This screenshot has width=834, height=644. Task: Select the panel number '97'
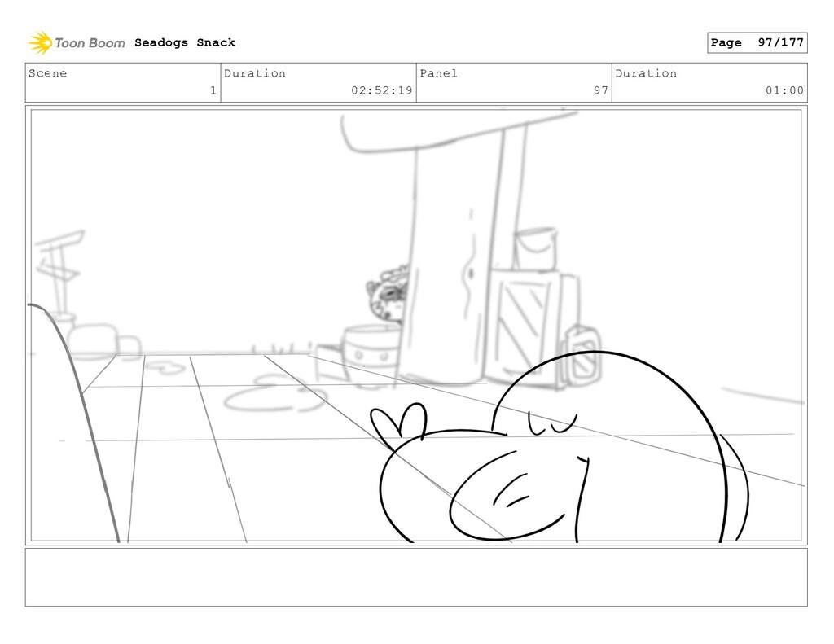tap(601, 90)
